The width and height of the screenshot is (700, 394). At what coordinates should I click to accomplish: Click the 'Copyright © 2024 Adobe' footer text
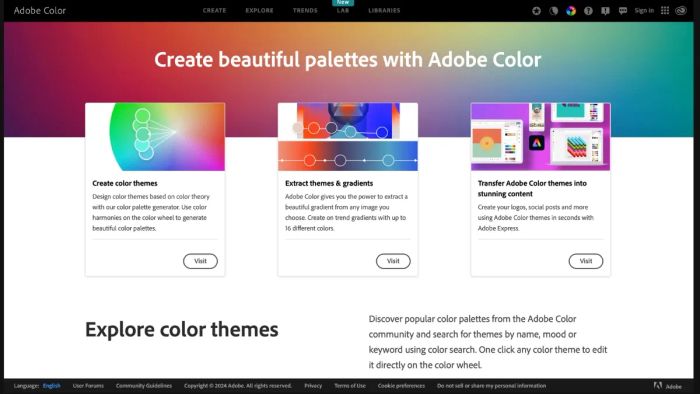[238, 386]
